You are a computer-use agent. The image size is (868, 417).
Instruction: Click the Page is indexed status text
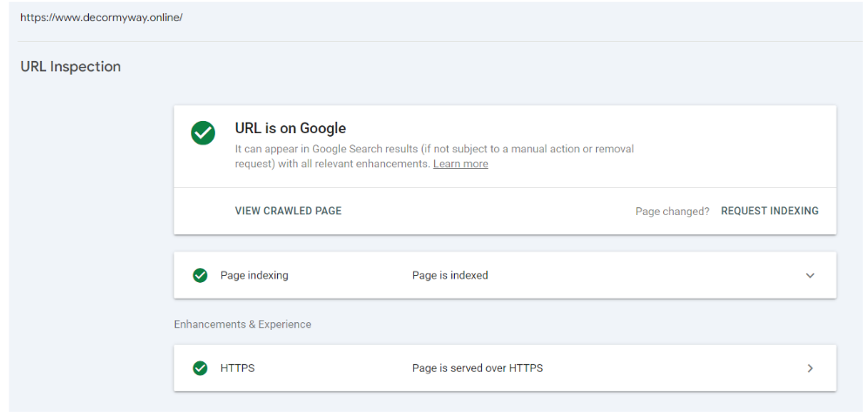pos(450,275)
